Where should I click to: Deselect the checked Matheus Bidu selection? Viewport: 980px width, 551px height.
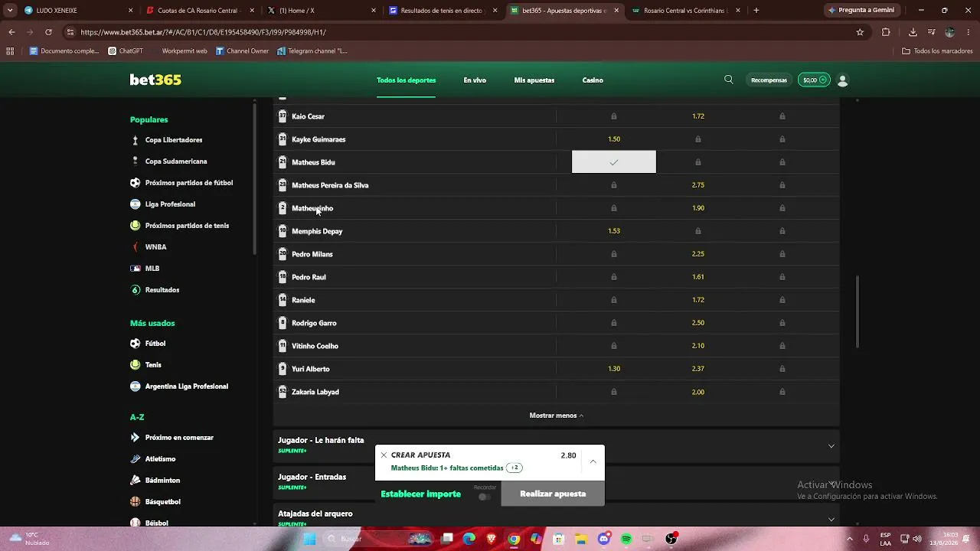[614, 162]
